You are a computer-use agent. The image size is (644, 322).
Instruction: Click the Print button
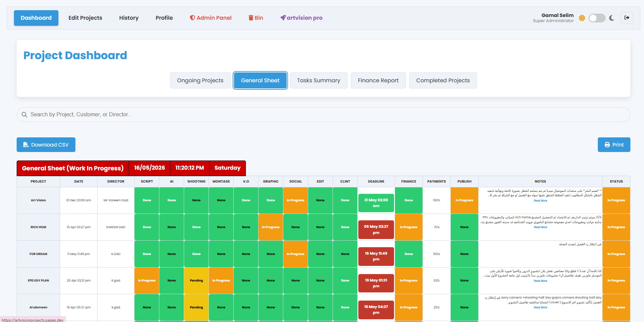pos(614,145)
